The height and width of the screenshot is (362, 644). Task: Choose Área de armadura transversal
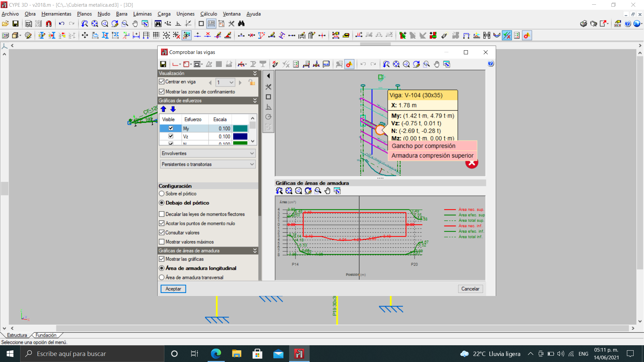point(162,278)
